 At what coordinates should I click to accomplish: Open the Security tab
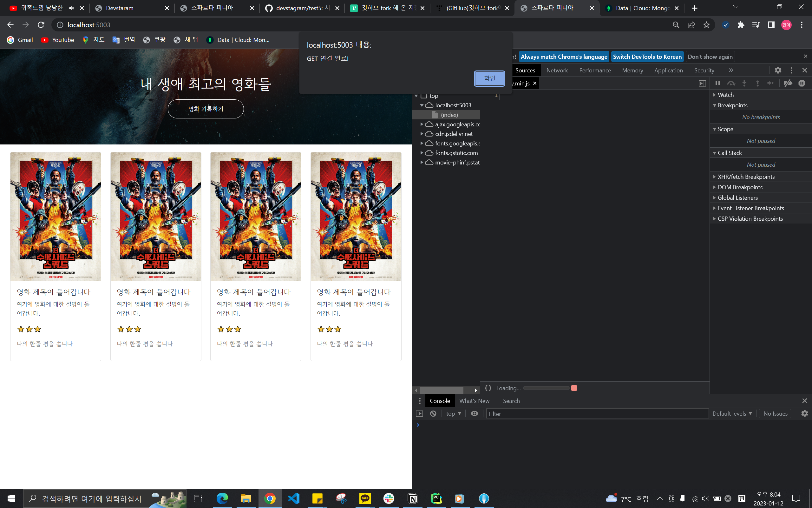[x=704, y=70]
